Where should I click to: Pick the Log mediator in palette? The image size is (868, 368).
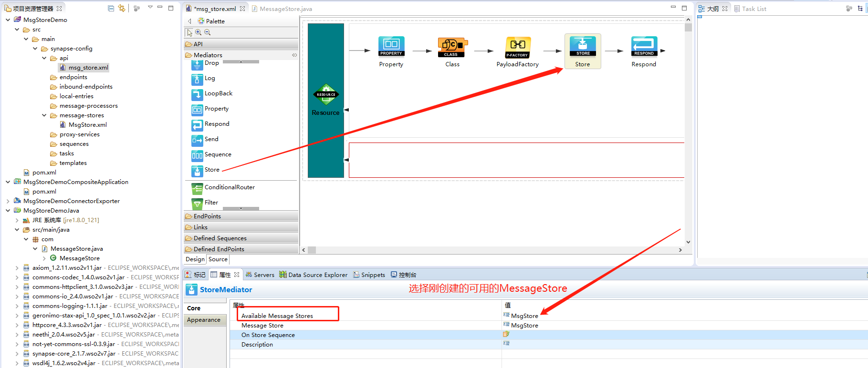point(204,79)
